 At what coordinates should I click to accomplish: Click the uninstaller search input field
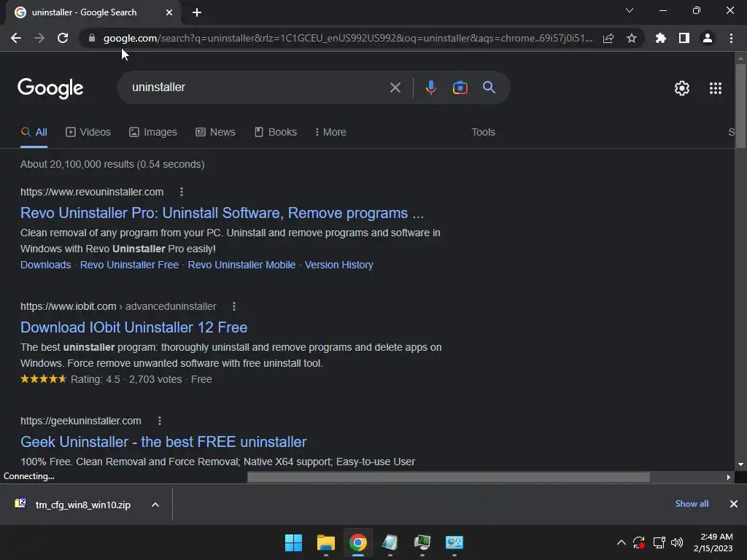click(258, 87)
